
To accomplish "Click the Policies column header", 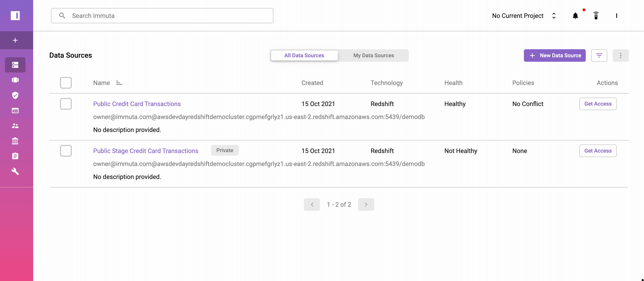I will pyautogui.click(x=523, y=83).
